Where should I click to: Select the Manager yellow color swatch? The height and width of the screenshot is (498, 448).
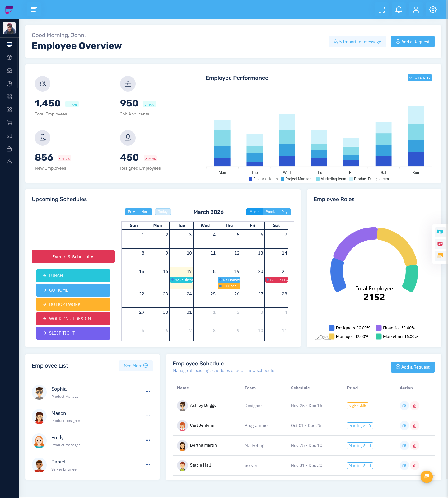tap(331, 336)
